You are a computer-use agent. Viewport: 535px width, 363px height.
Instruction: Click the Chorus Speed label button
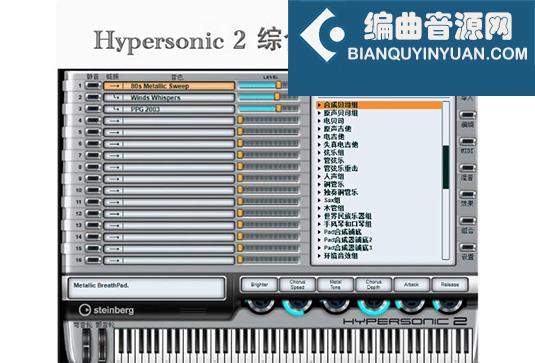coord(298,285)
